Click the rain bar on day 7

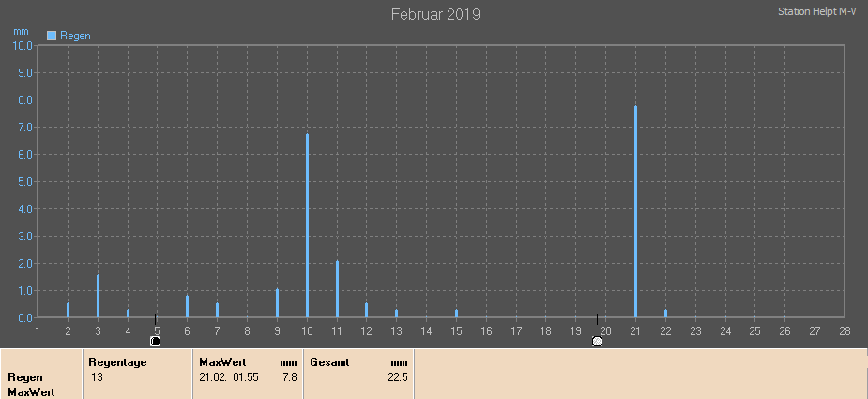coord(218,311)
